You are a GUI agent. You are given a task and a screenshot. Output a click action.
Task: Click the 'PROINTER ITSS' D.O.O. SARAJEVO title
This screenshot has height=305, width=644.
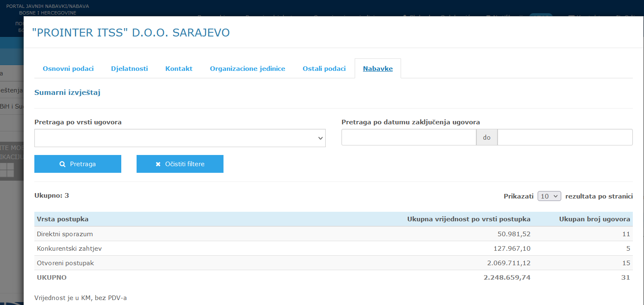131,32
